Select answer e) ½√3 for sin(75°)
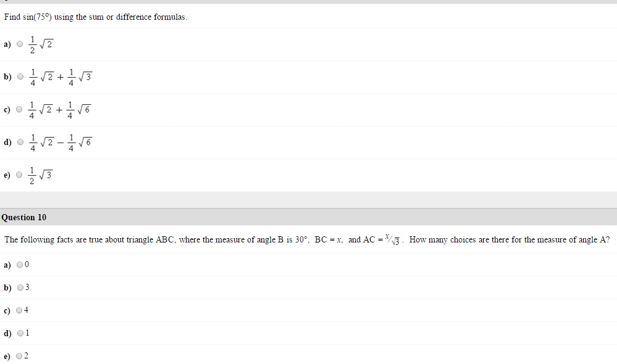617x364 pixels. [19, 173]
